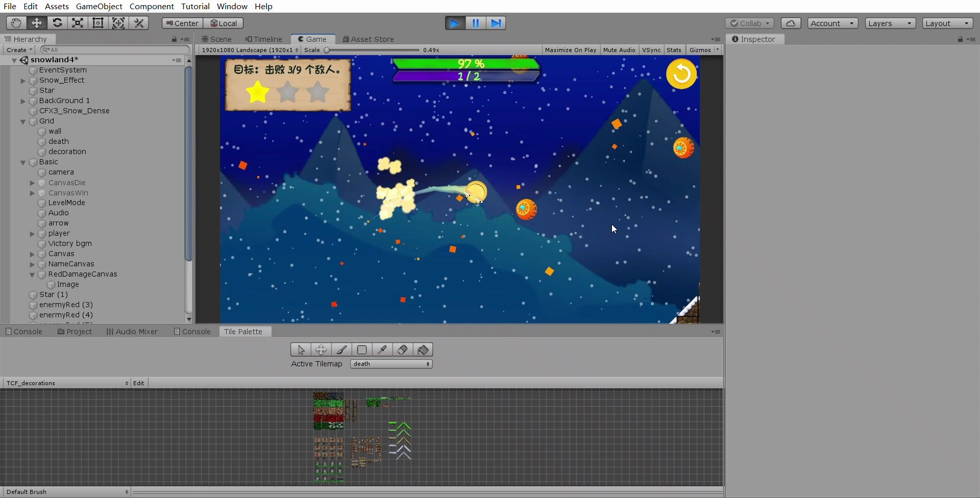
Task: Select the paintbrush tool in Tile Palette
Action: tap(341, 350)
